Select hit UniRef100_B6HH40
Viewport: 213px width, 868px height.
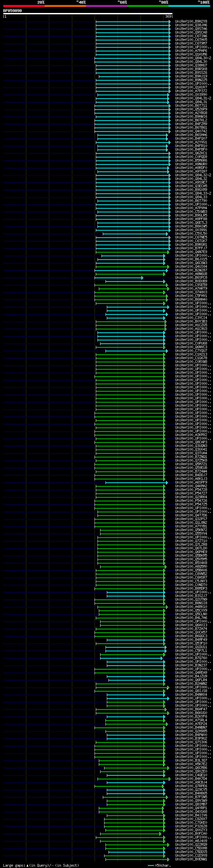click(x=191, y=300)
